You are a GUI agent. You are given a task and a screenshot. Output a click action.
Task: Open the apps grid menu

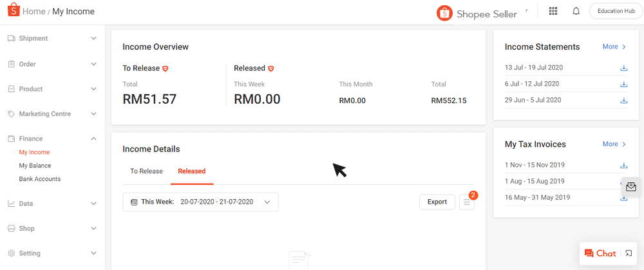tap(553, 12)
